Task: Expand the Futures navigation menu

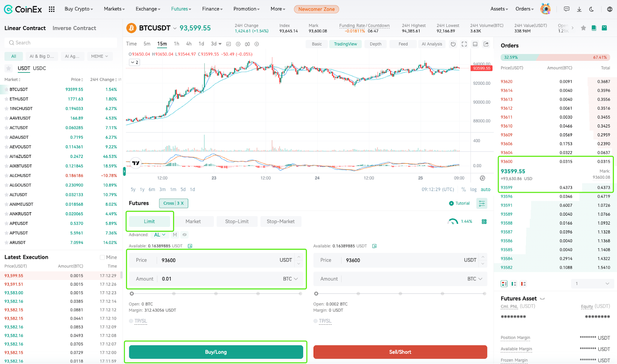Action: tap(181, 9)
